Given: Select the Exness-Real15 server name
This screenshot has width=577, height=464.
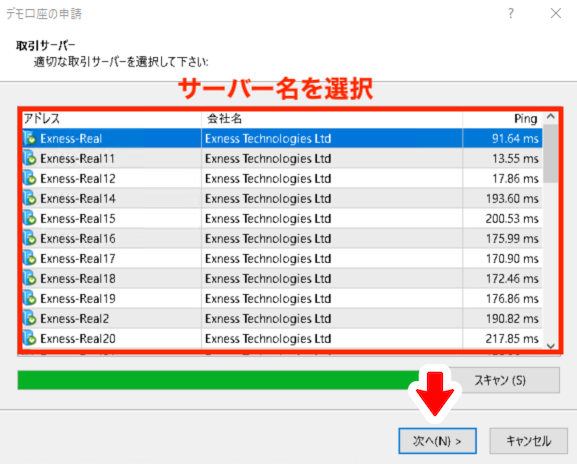Looking at the screenshot, I should (x=78, y=219).
